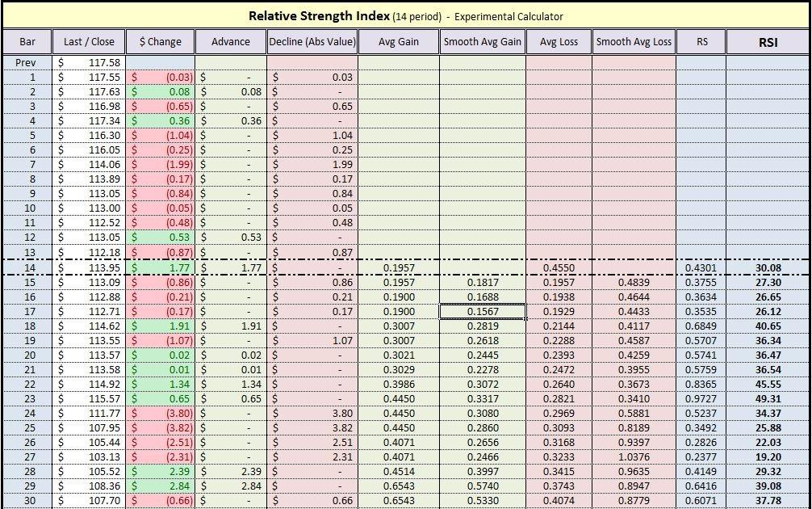Select the close price 114.92 in bar 22
This screenshot has width=812, height=509.
pos(89,384)
